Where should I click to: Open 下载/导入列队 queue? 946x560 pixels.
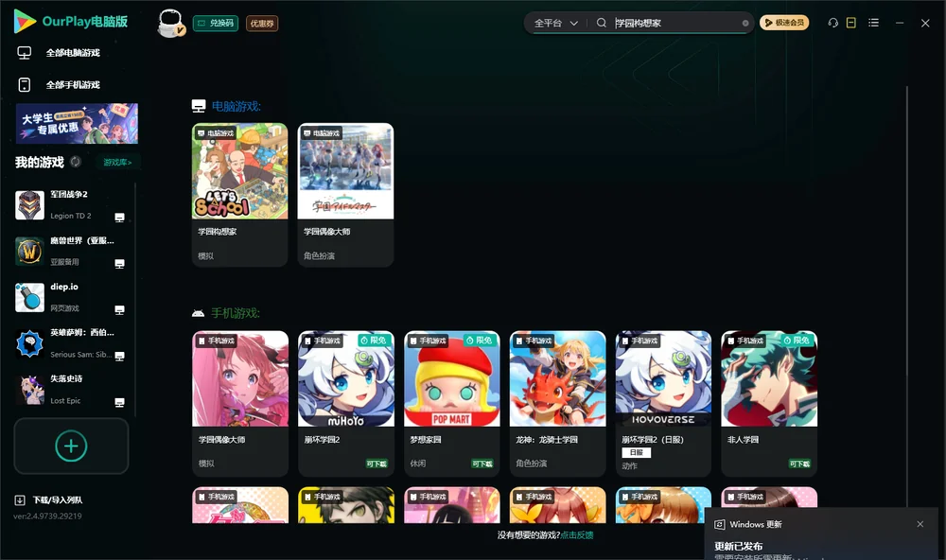pyautogui.click(x=49, y=500)
